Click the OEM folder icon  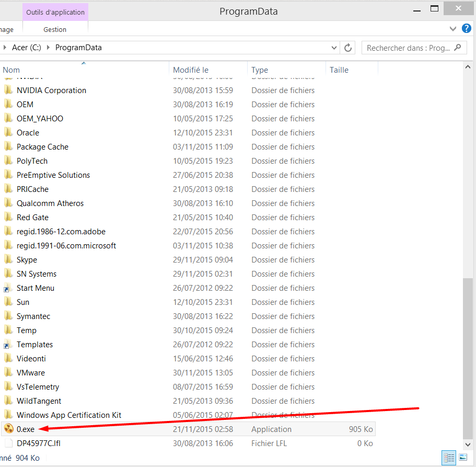tap(8, 104)
